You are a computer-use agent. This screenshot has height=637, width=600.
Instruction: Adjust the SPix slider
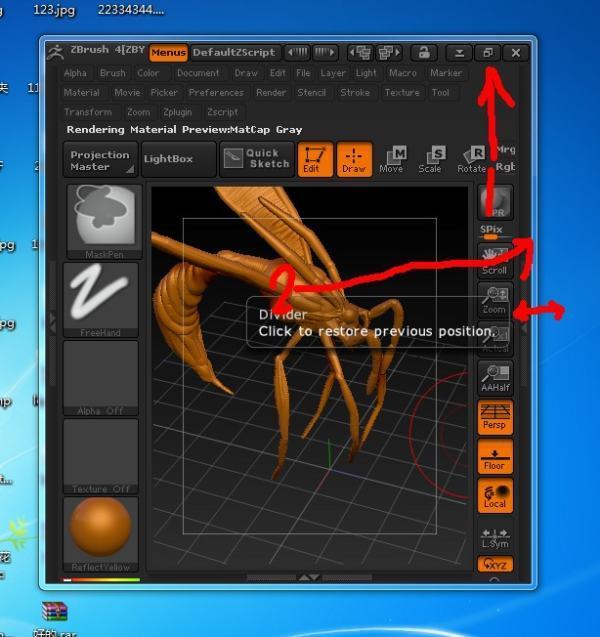[495, 235]
